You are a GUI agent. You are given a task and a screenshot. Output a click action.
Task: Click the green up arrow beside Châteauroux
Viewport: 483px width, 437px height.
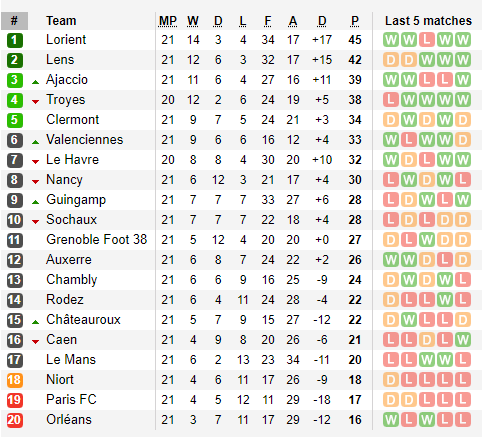pos(35,322)
